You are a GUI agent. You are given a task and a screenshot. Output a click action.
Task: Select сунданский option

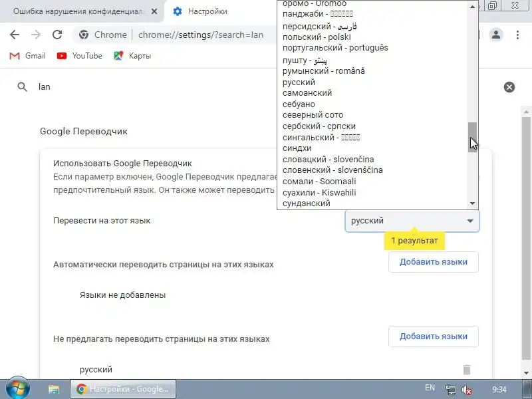coord(372,203)
